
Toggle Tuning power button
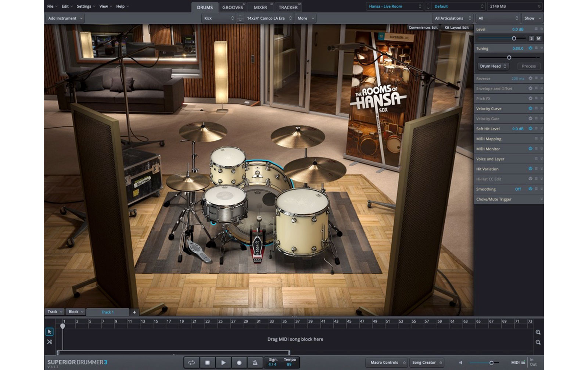point(530,48)
